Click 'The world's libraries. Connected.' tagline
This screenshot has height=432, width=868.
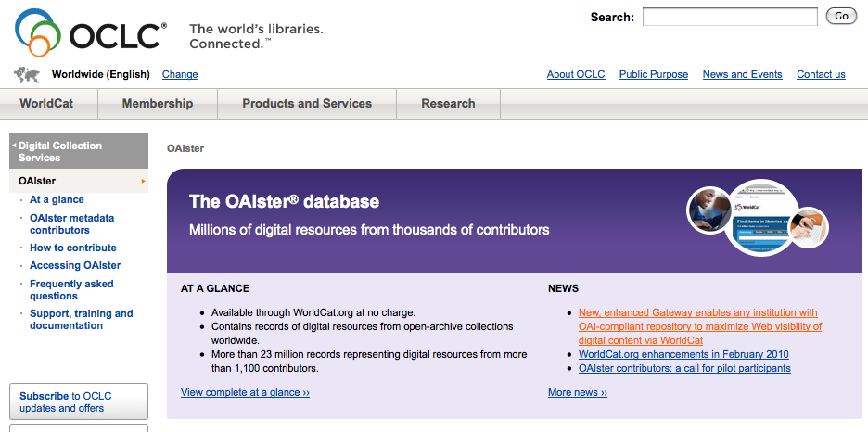click(x=256, y=36)
